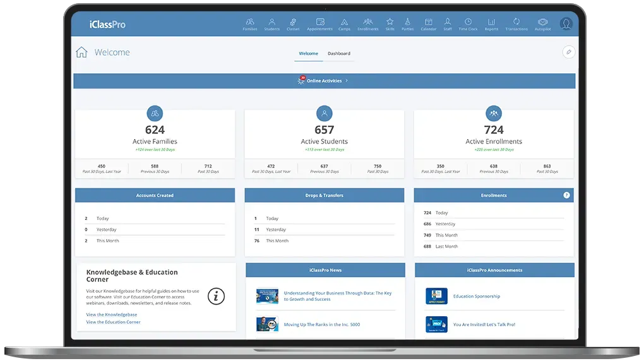Open the Education Sponsorship announcement
This screenshot has width=644, height=361.
[x=477, y=296]
